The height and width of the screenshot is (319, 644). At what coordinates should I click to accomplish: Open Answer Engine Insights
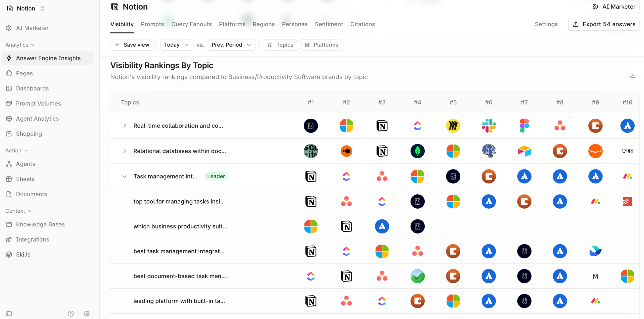point(48,58)
